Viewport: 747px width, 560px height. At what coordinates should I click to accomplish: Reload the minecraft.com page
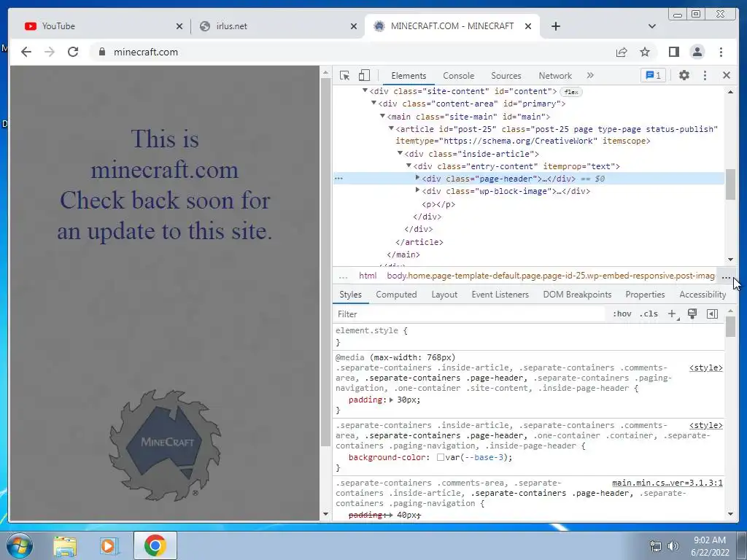click(x=73, y=52)
